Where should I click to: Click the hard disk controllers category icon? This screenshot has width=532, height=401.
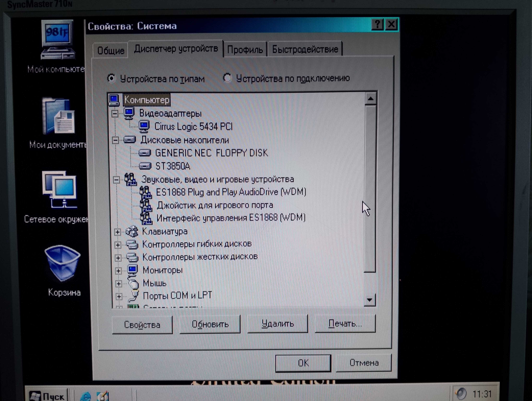tap(132, 257)
